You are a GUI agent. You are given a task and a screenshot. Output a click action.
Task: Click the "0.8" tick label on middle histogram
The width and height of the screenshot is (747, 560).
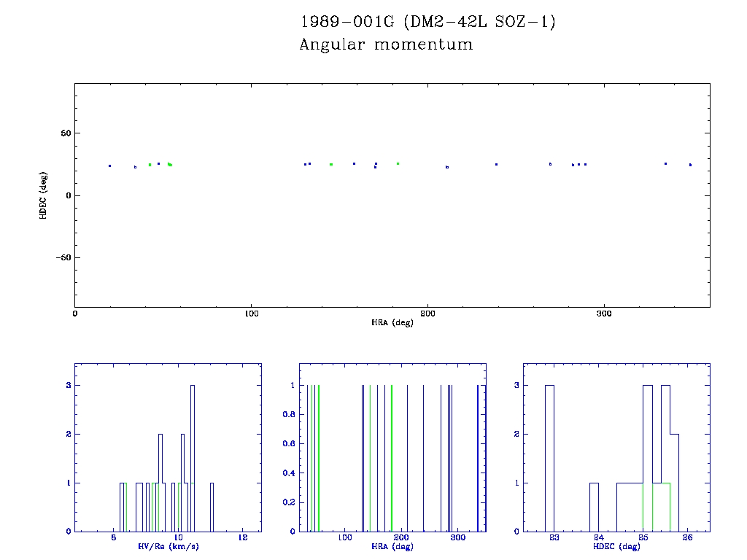pyautogui.click(x=289, y=414)
